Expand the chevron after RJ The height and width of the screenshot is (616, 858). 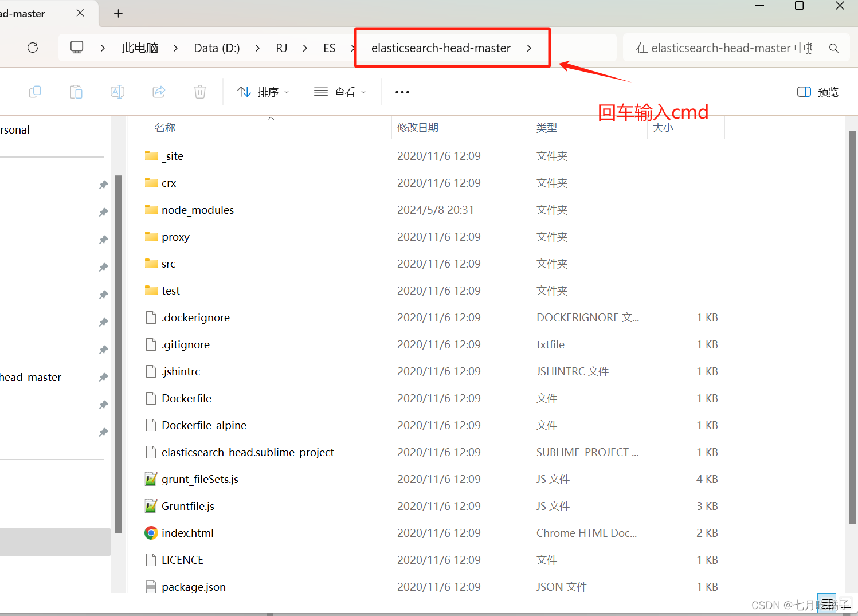click(305, 48)
